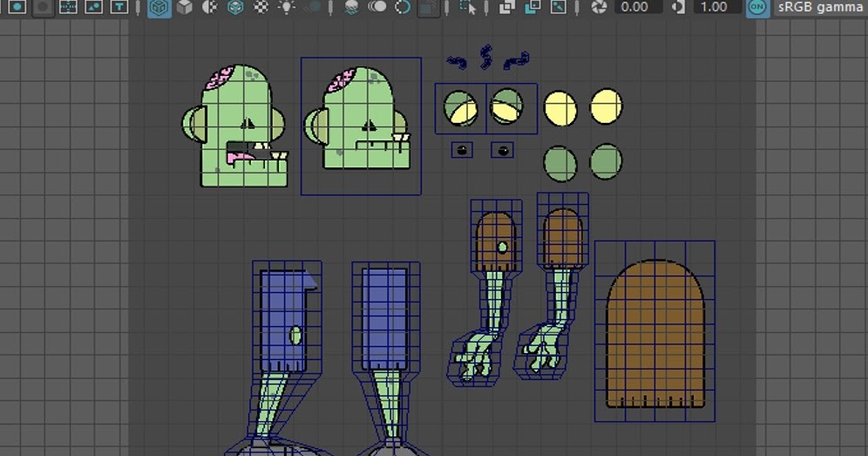Enable Textured checker display

pyautogui.click(x=261, y=7)
